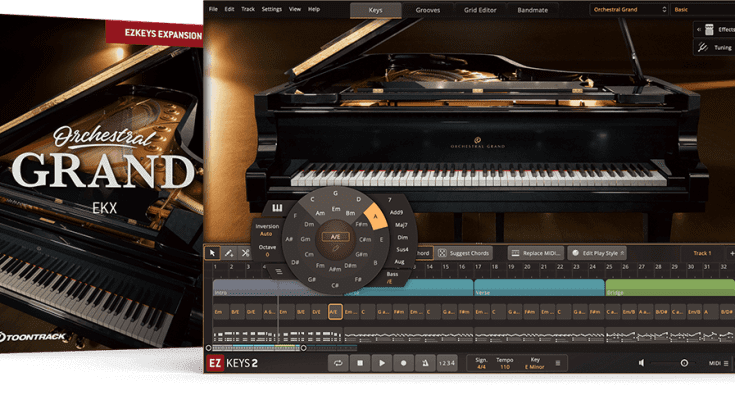Start playback with the Play button

coord(382,363)
